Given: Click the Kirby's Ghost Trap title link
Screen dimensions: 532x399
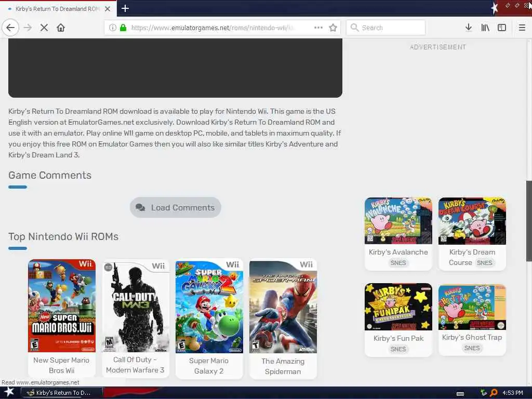Looking at the screenshot, I should (472, 337).
